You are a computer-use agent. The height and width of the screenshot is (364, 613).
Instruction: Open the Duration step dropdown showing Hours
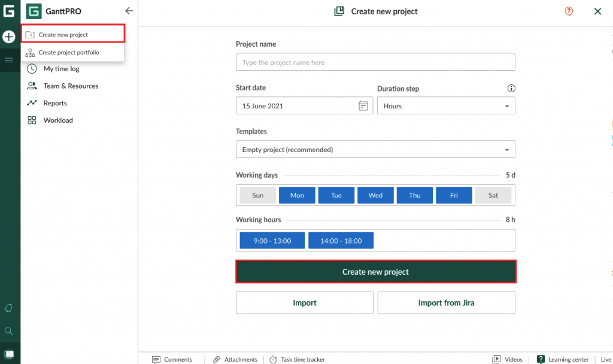coord(446,105)
